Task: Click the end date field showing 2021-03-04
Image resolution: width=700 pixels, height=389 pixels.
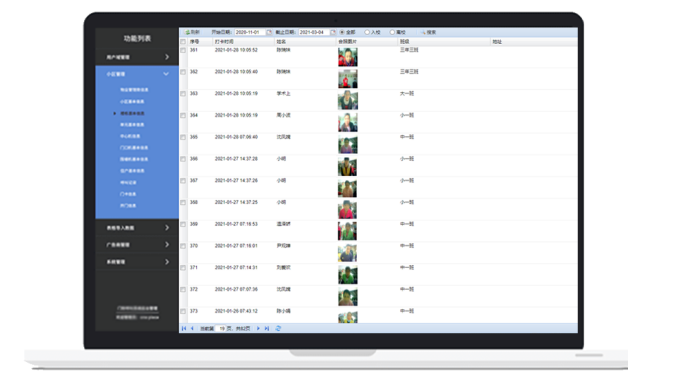Action: pos(314,32)
